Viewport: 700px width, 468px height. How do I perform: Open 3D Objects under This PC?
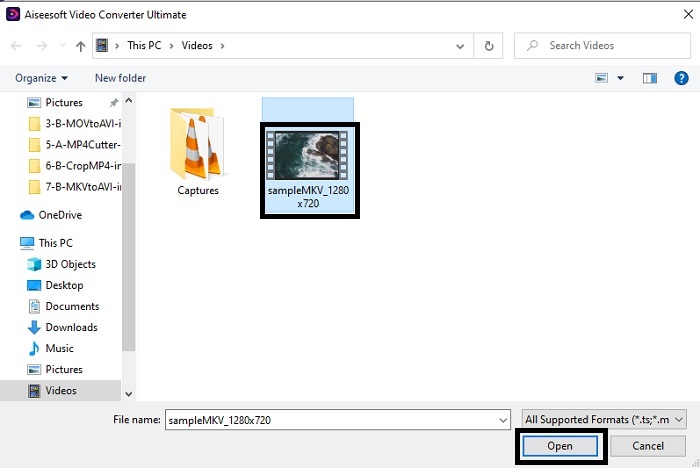(x=62, y=264)
